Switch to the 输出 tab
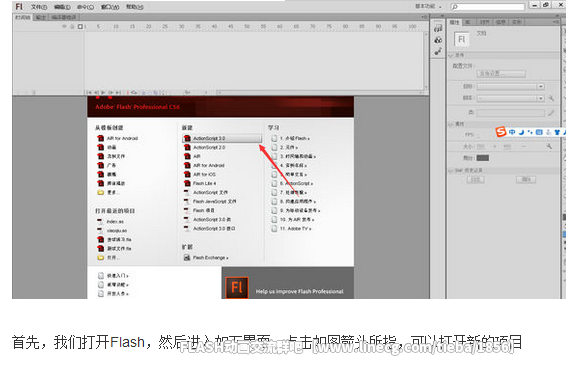566x366 pixels. pyautogui.click(x=41, y=17)
